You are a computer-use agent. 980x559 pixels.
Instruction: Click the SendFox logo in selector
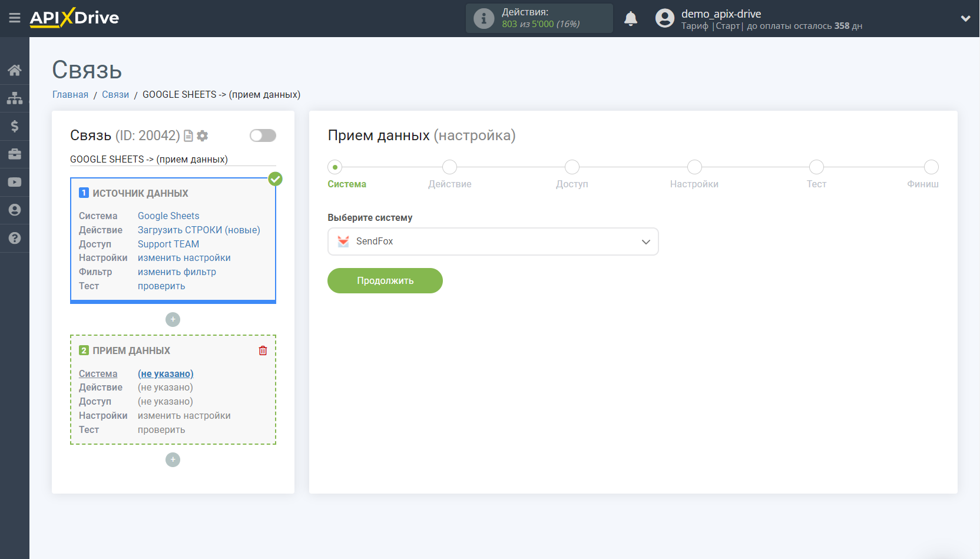pyautogui.click(x=343, y=241)
